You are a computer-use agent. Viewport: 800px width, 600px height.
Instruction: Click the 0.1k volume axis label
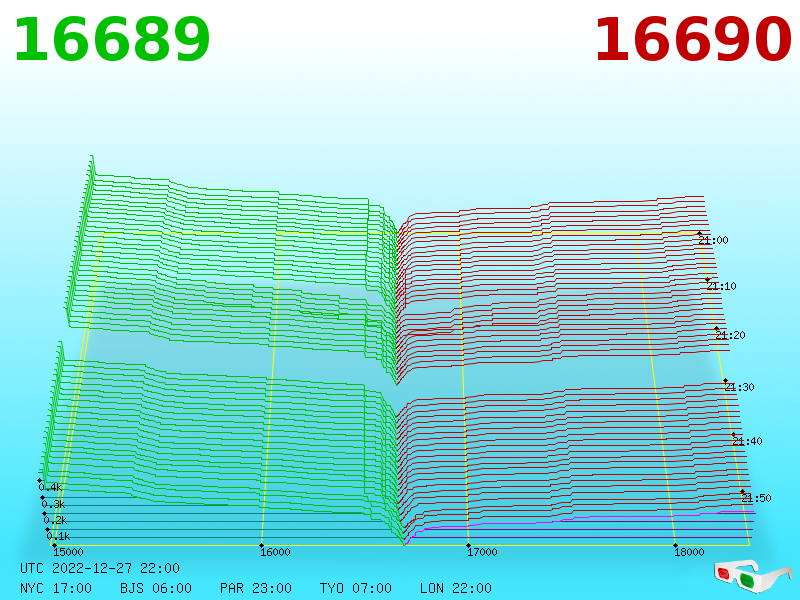pyautogui.click(x=58, y=536)
